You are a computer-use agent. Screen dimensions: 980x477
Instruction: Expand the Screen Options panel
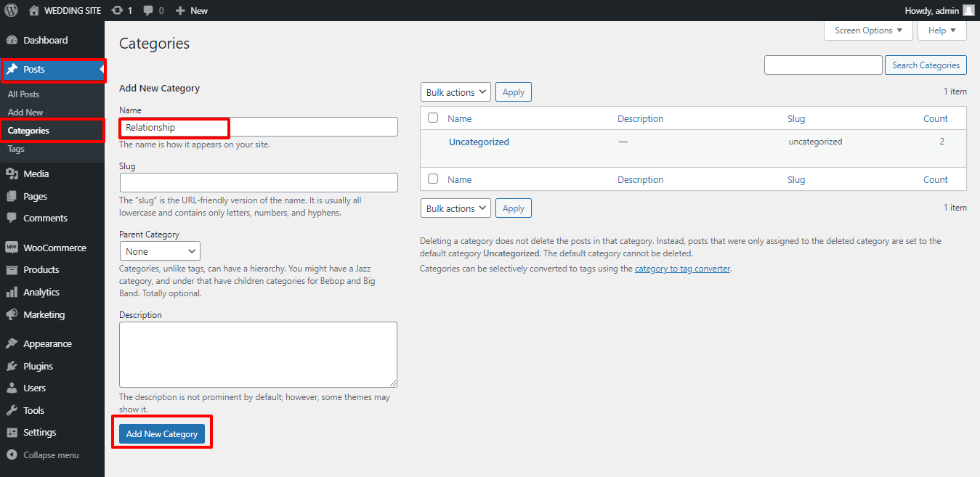click(x=868, y=30)
